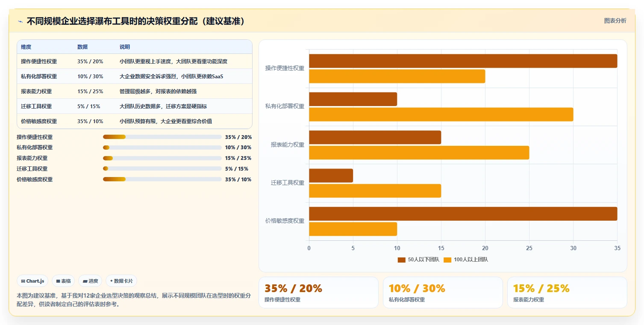
Task: Click the 操作便捷性权重 progress bar
Action: [162, 137]
